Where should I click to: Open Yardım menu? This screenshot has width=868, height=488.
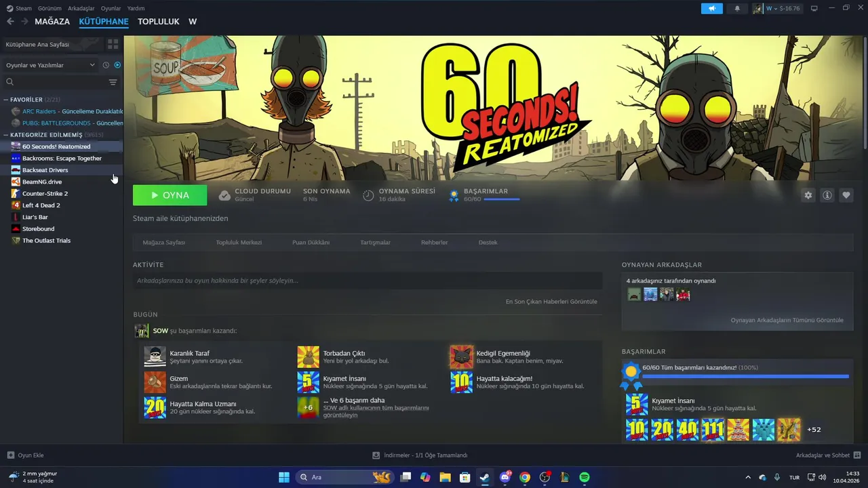pyautogui.click(x=136, y=8)
